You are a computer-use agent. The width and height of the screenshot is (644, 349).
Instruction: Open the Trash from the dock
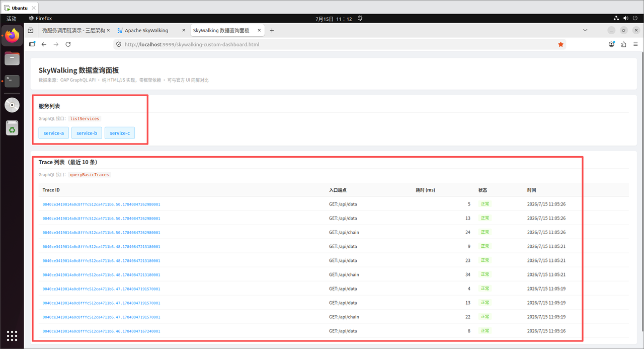[12, 128]
